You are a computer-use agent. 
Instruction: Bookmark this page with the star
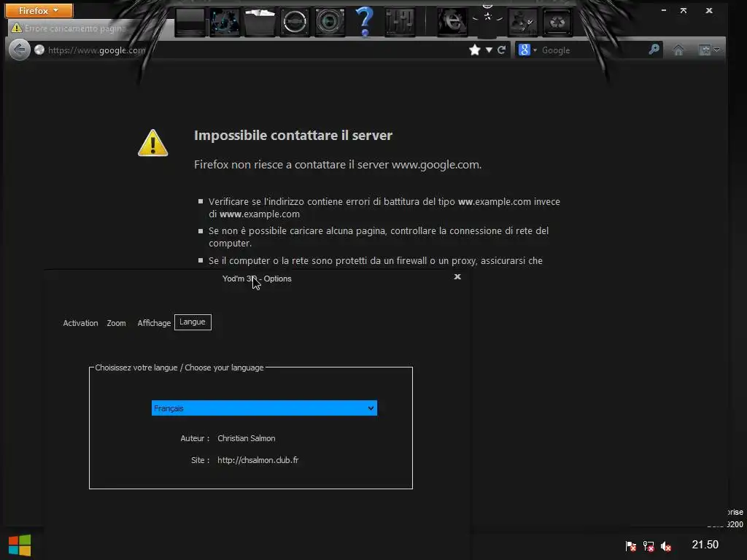[x=474, y=50]
